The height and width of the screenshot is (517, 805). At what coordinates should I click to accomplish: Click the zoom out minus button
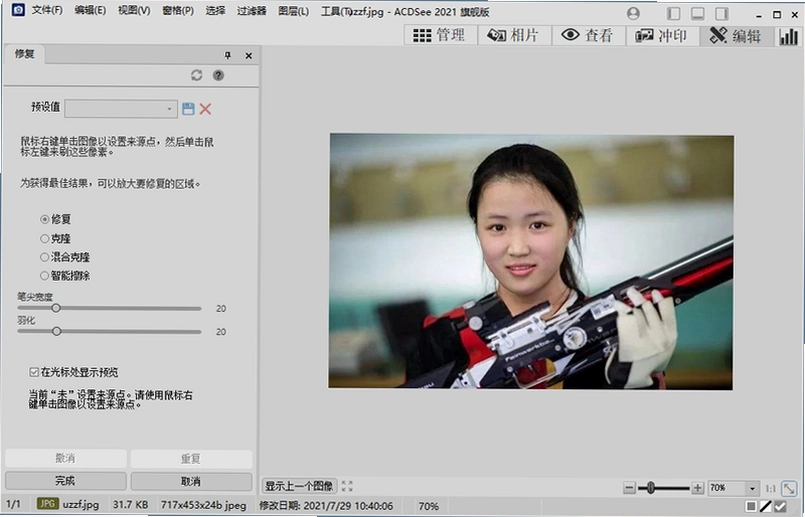point(629,488)
